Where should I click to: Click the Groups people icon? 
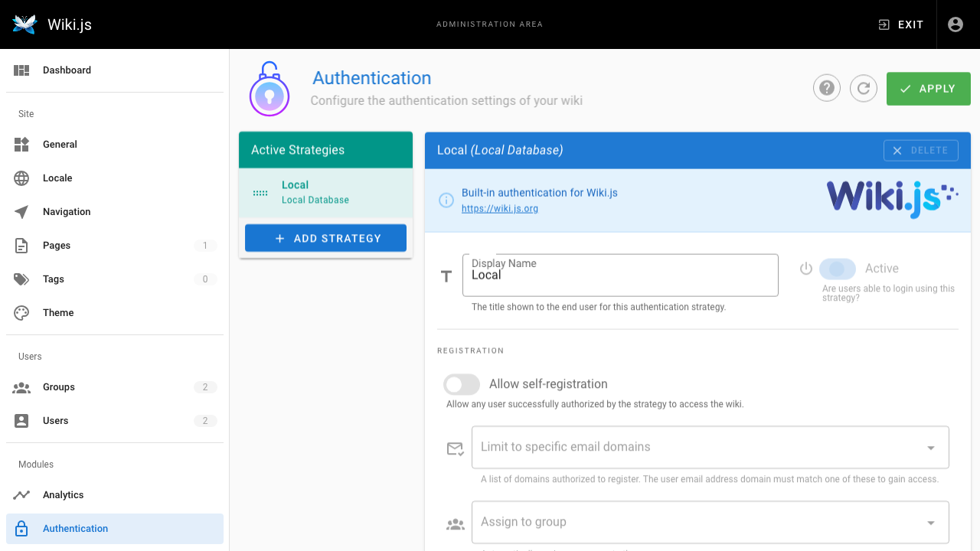pos(21,387)
